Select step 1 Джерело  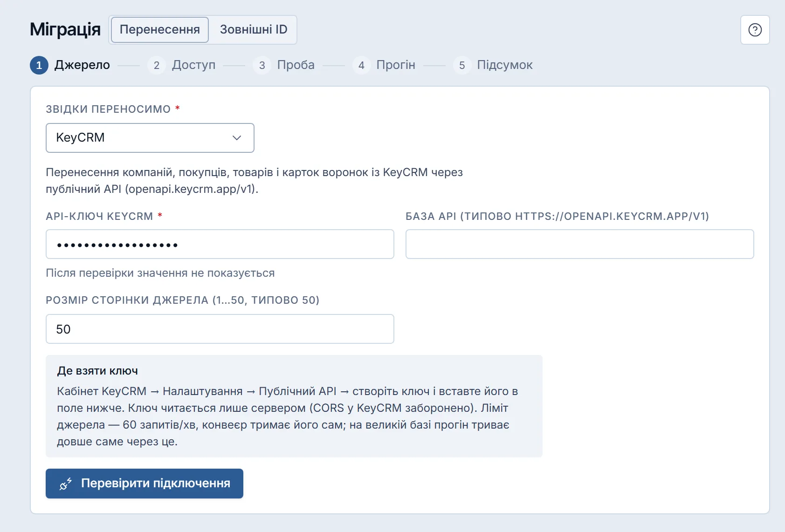click(70, 65)
